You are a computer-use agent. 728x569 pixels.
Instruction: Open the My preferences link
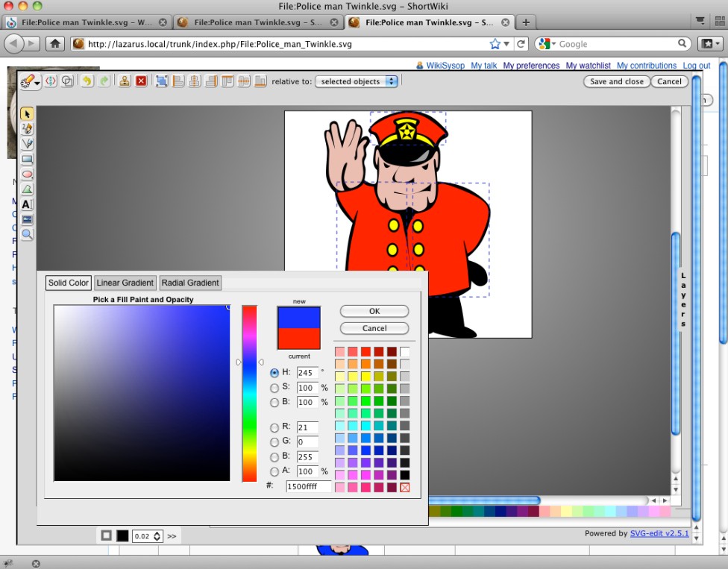pyautogui.click(x=531, y=66)
